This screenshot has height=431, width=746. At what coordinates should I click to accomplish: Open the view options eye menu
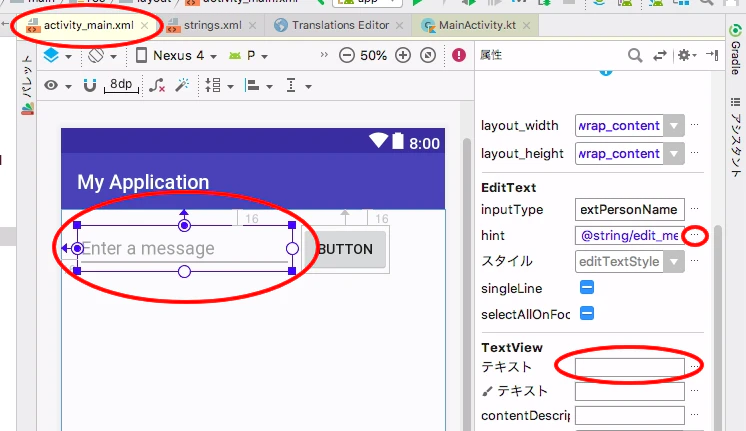57,86
